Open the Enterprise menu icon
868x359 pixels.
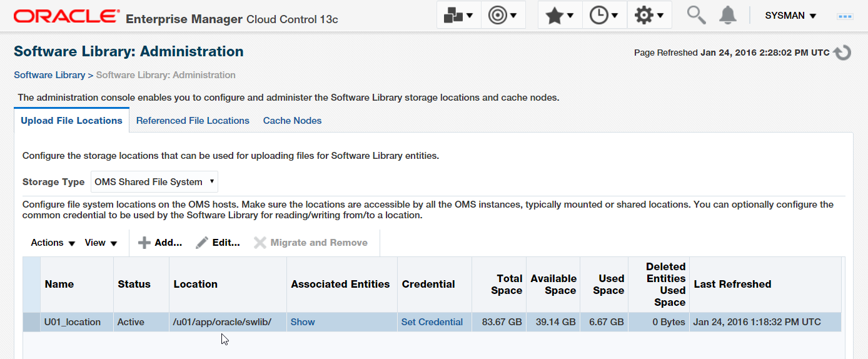(458, 15)
